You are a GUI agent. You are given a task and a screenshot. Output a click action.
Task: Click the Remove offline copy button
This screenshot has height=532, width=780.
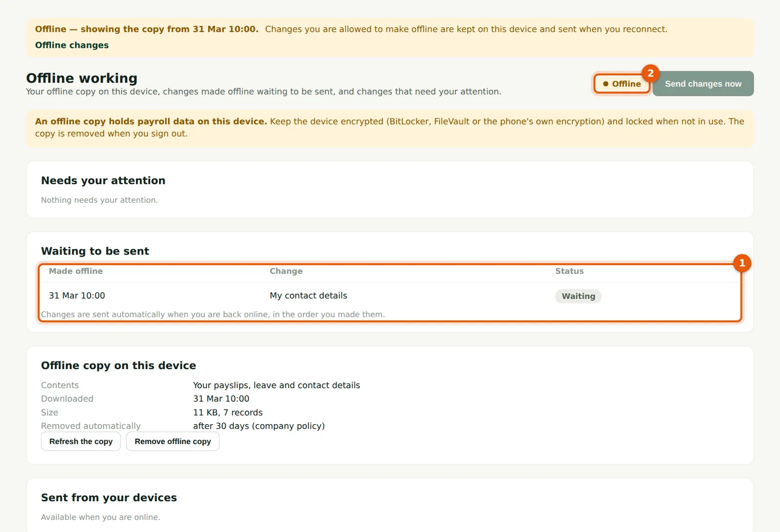pyautogui.click(x=173, y=441)
